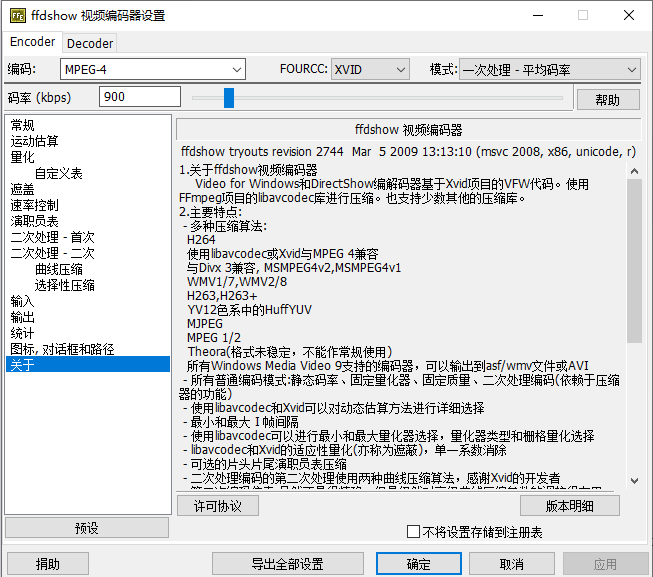Select 二次处理 - 二次 entry
Image resolution: width=653 pixels, height=577 pixels.
coord(52,253)
